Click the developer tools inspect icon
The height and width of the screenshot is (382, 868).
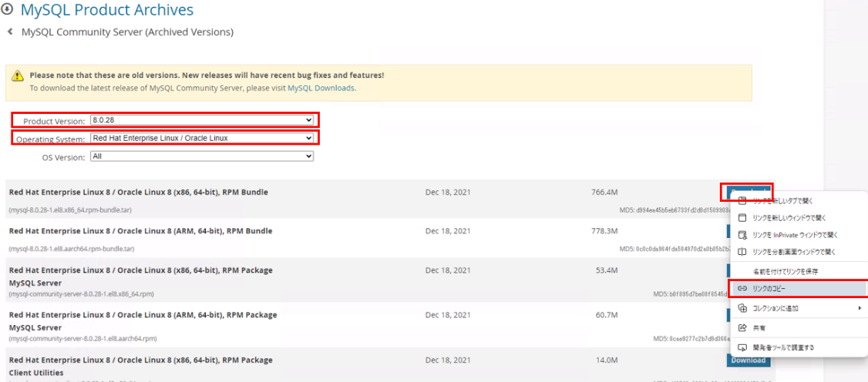742,347
